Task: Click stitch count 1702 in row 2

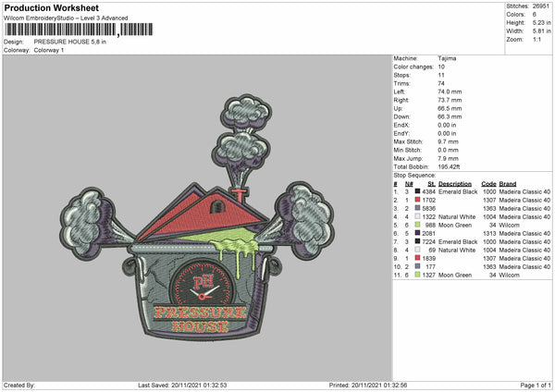Action: tap(428, 200)
